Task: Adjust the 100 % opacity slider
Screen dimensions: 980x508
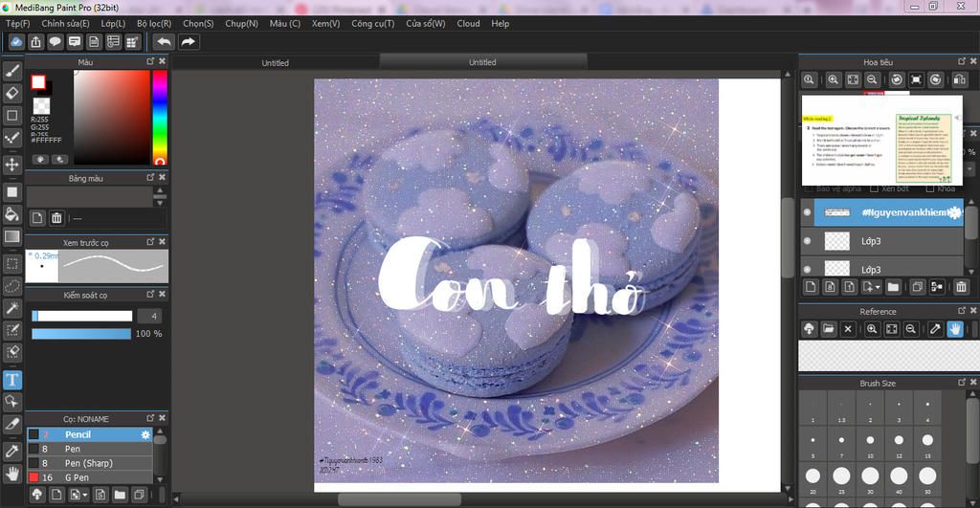Action: pos(81,334)
